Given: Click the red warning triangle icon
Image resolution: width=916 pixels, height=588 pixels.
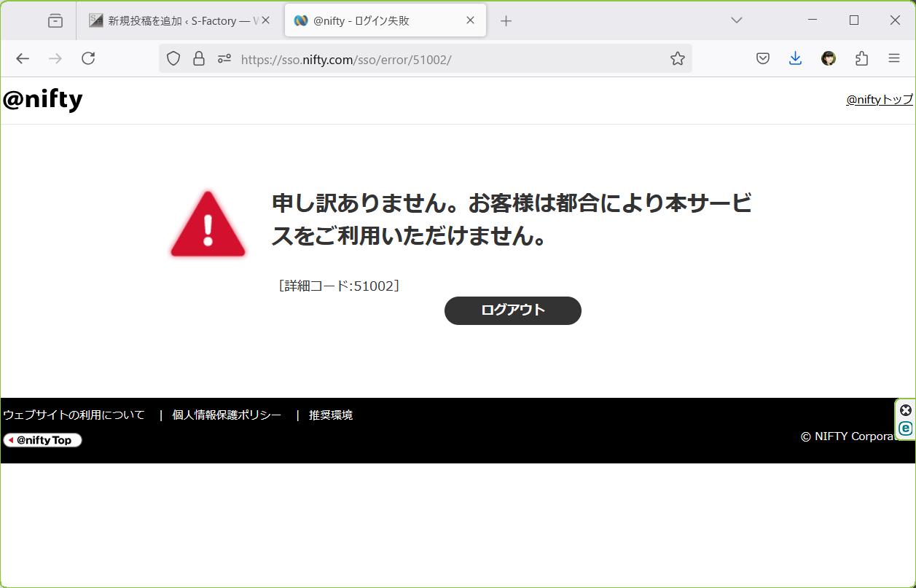Looking at the screenshot, I should pyautogui.click(x=208, y=224).
